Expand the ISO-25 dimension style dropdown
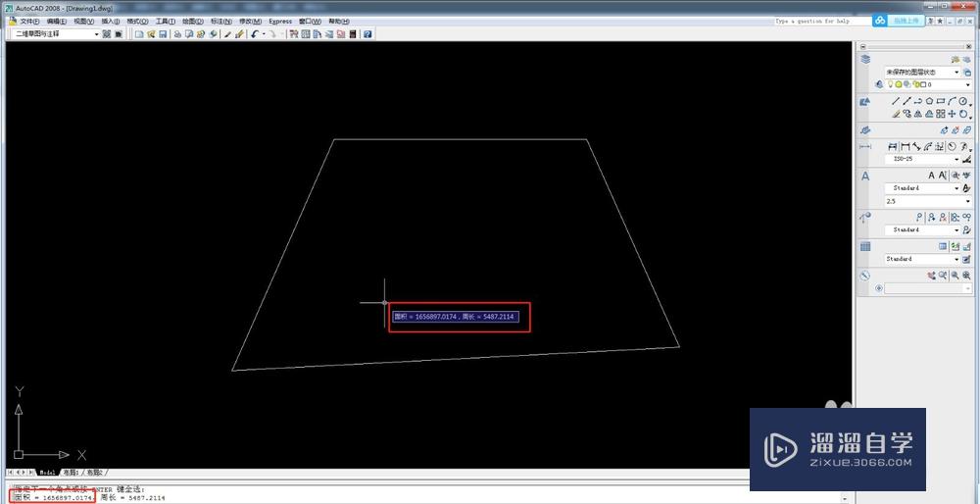 tap(956, 159)
